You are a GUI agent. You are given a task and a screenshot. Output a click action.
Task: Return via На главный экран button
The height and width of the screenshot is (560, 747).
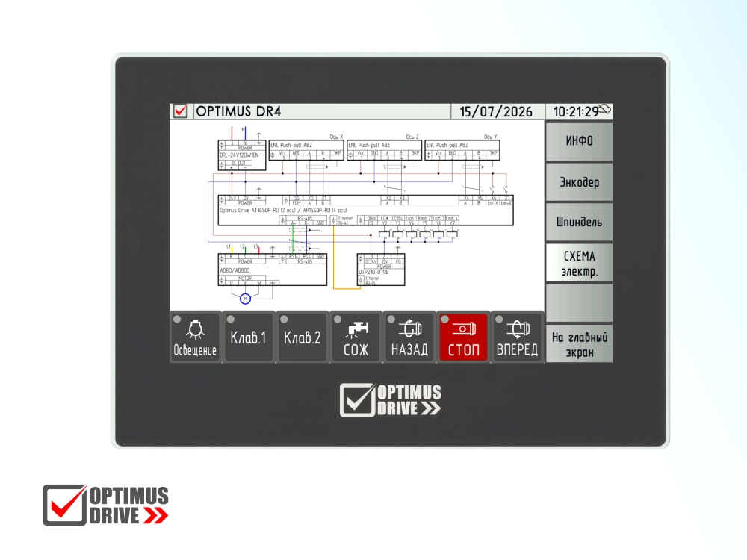(x=580, y=344)
